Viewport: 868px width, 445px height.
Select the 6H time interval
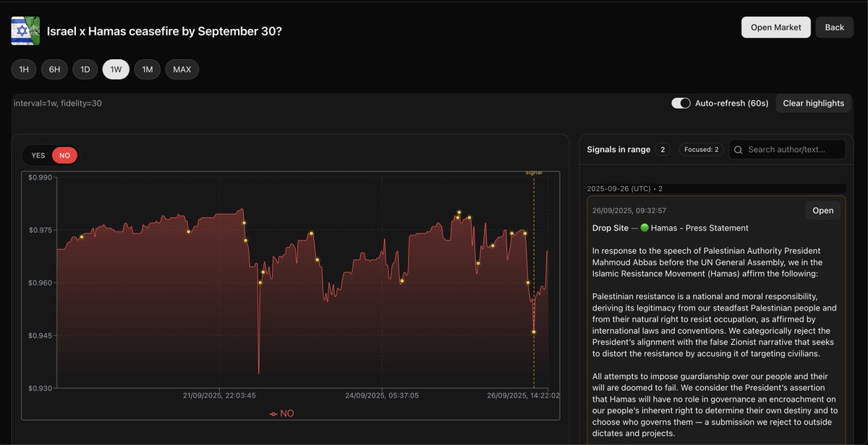point(54,69)
